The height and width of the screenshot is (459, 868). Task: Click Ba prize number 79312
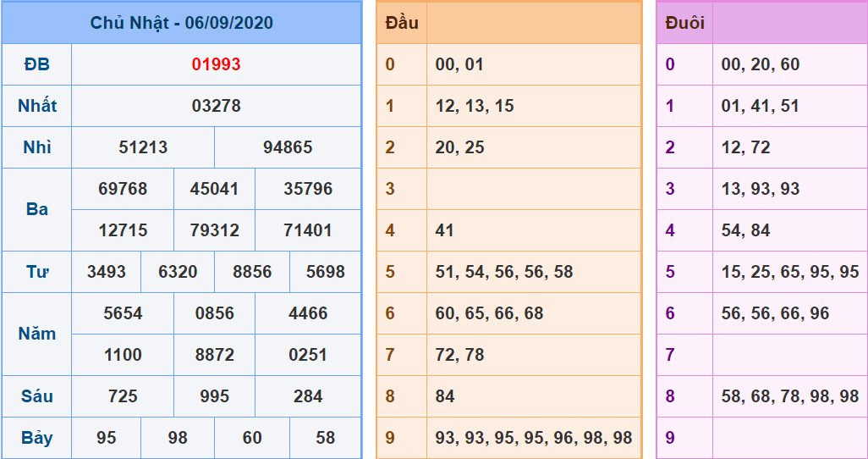[214, 230]
